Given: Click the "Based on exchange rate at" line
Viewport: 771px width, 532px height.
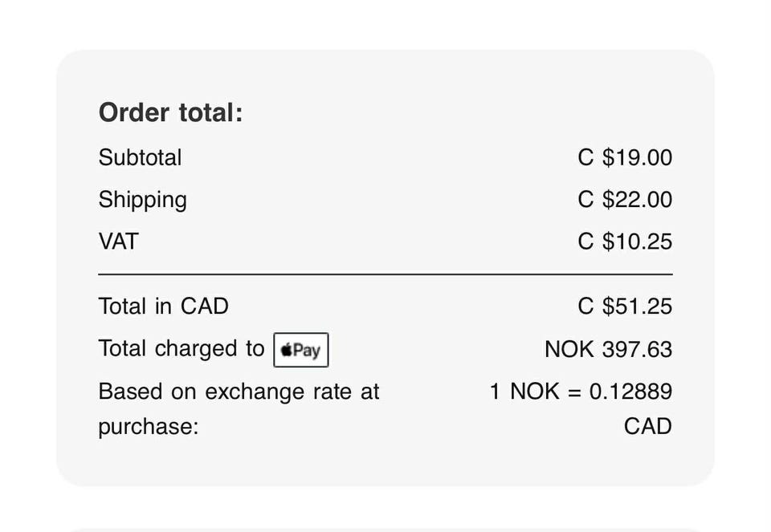Looking at the screenshot, I should coord(239,392).
